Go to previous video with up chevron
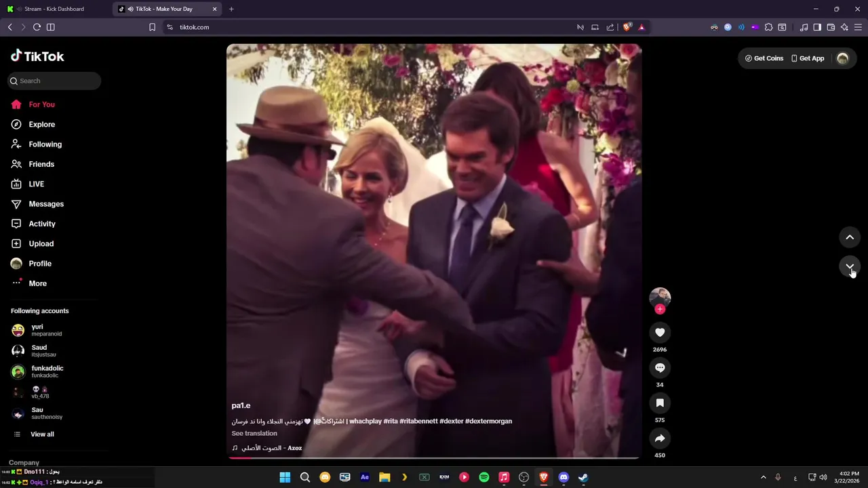The image size is (868, 488). [850, 237]
